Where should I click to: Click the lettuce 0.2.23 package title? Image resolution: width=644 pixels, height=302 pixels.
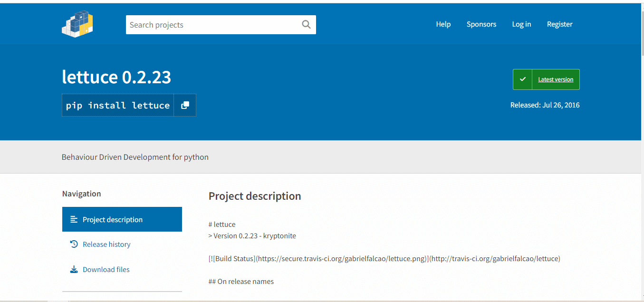coord(116,77)
